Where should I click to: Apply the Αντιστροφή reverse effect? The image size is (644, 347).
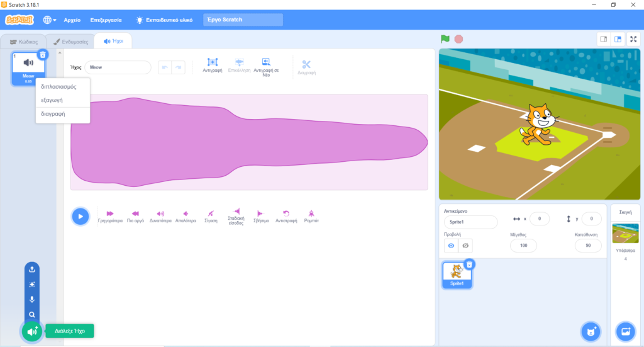click(286, 216)
